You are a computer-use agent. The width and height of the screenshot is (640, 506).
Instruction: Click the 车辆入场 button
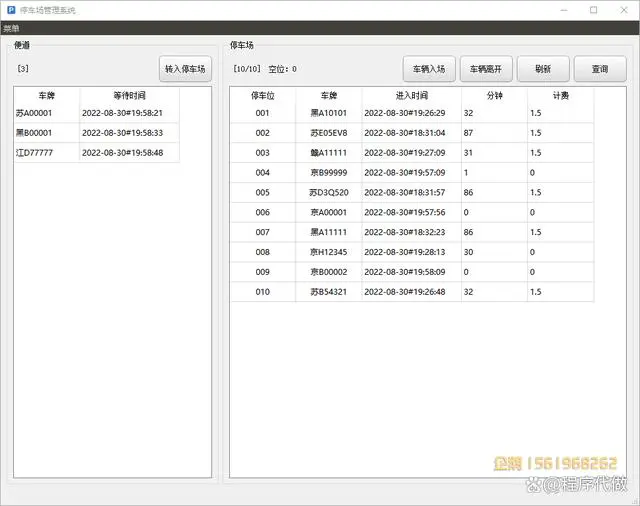click(429, 69)
